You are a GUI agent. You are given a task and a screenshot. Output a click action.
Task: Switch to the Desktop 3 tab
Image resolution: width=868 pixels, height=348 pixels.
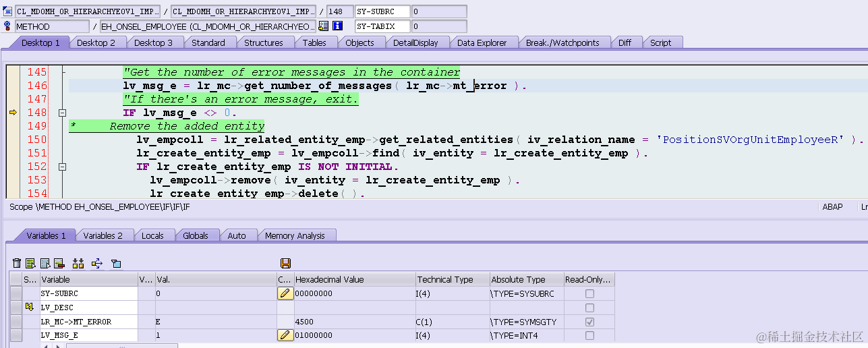pyautogui.click(x=153, y=42)
